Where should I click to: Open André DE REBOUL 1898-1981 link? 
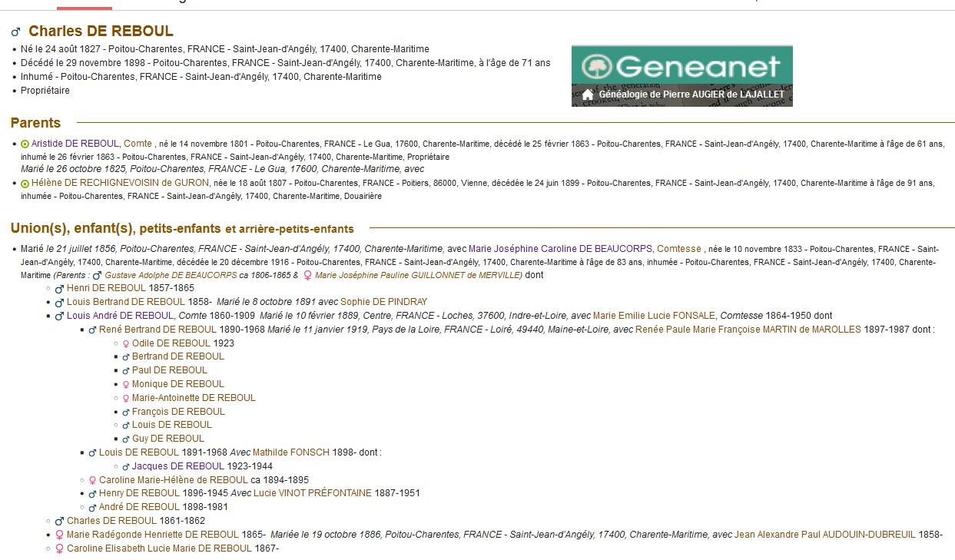[x=139, y=507]
